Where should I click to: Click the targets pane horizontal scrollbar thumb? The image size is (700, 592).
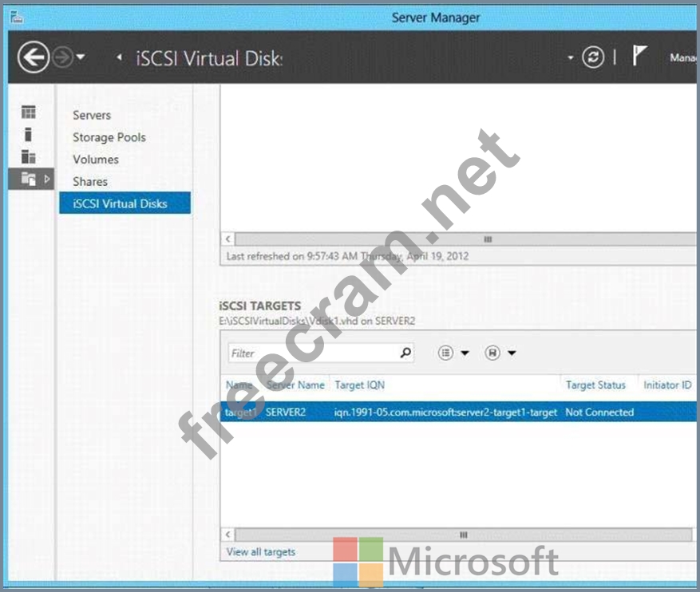click(x=464, y=535)
